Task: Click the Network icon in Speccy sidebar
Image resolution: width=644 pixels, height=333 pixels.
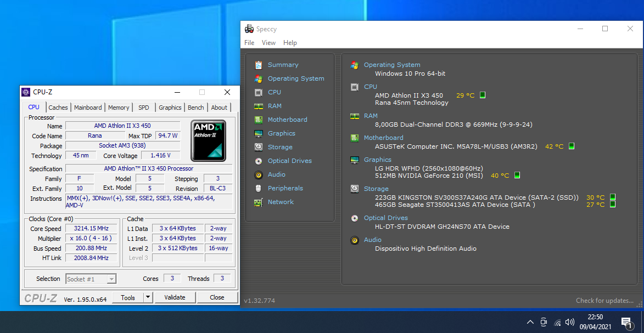Action: pos(259,202)
